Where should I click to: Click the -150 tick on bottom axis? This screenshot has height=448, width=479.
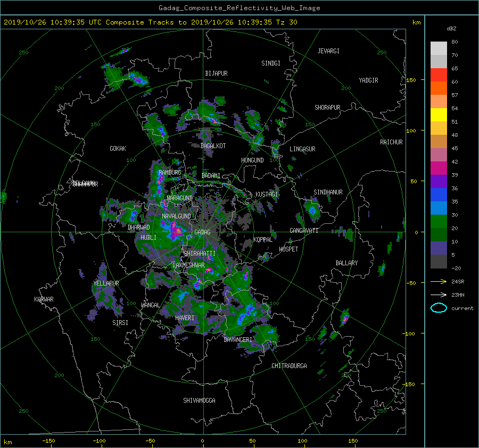tap(48, 441)
